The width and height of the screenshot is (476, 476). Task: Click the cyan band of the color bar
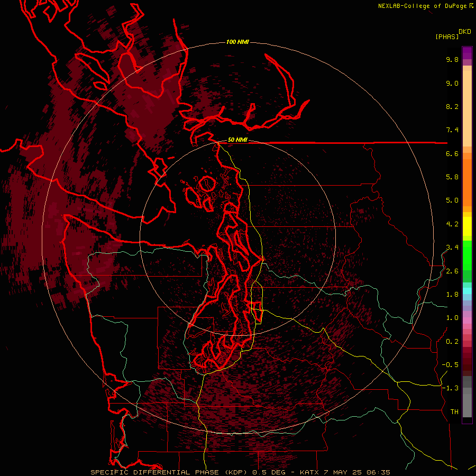(467, 290)
